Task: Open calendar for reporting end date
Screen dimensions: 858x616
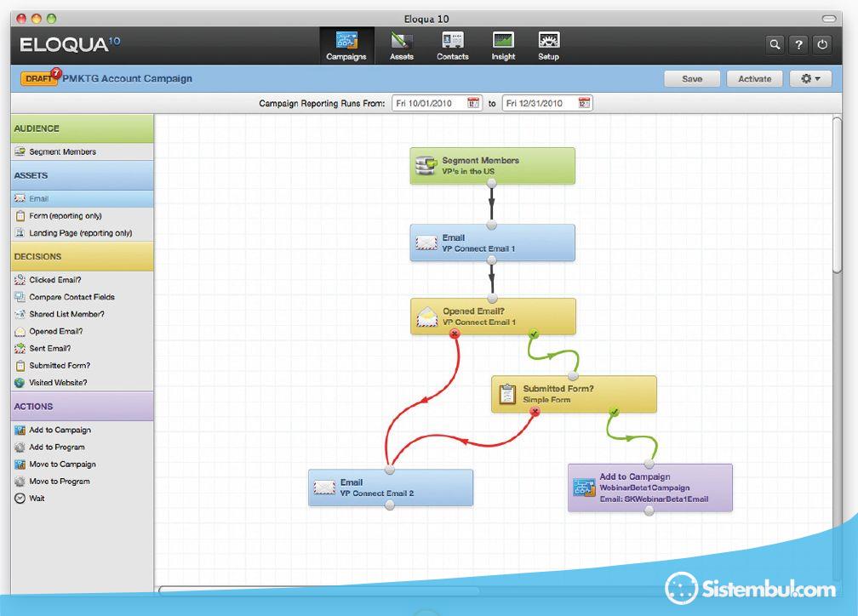Action: (585, 103)
